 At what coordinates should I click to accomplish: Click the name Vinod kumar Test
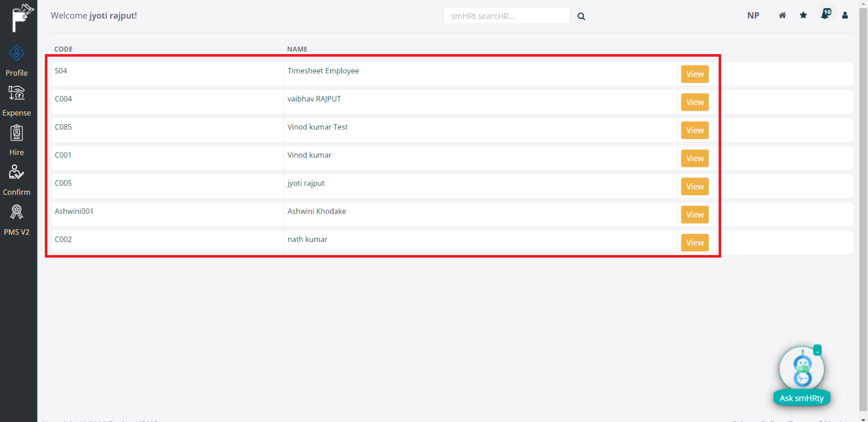(x=317, y=127)
